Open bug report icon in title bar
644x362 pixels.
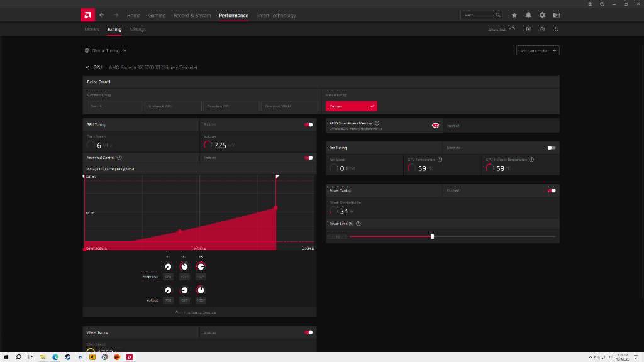coord(590,4)
